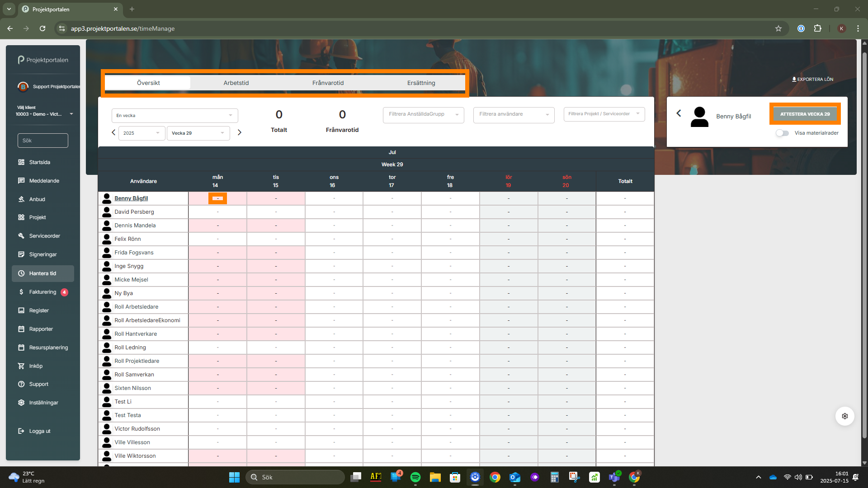Expand Filtrera Projekt / Serviceorder dropdown
868x488 pixels.
click(604, 114)
